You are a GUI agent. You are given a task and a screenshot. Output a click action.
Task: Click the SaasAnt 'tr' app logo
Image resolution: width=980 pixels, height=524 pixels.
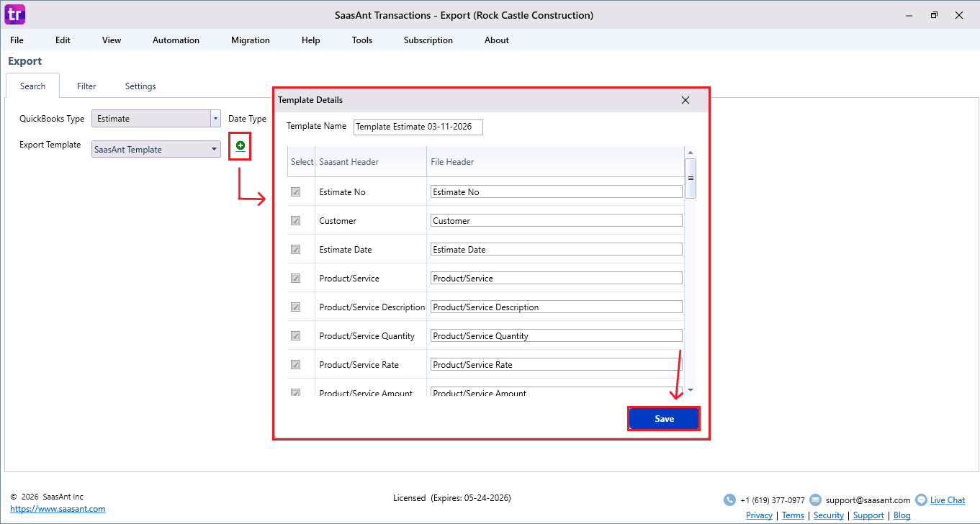coord(14,14)
